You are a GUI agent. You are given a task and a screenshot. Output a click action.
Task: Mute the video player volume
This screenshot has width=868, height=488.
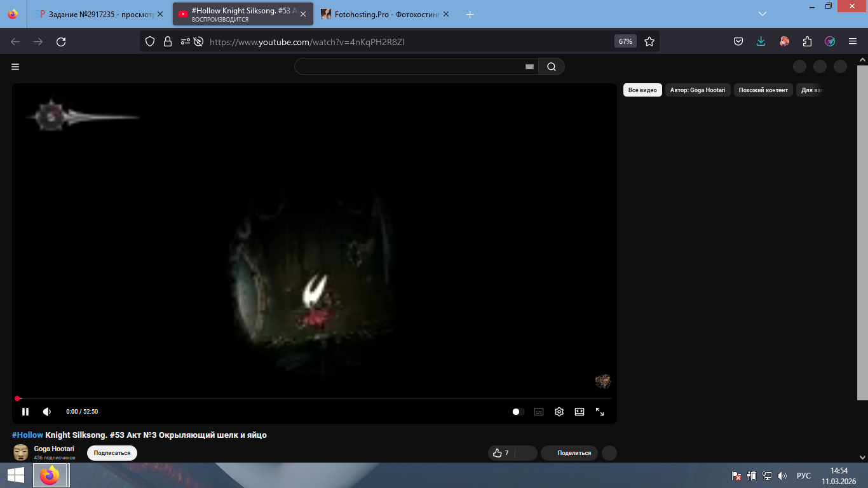click(47, 412)
